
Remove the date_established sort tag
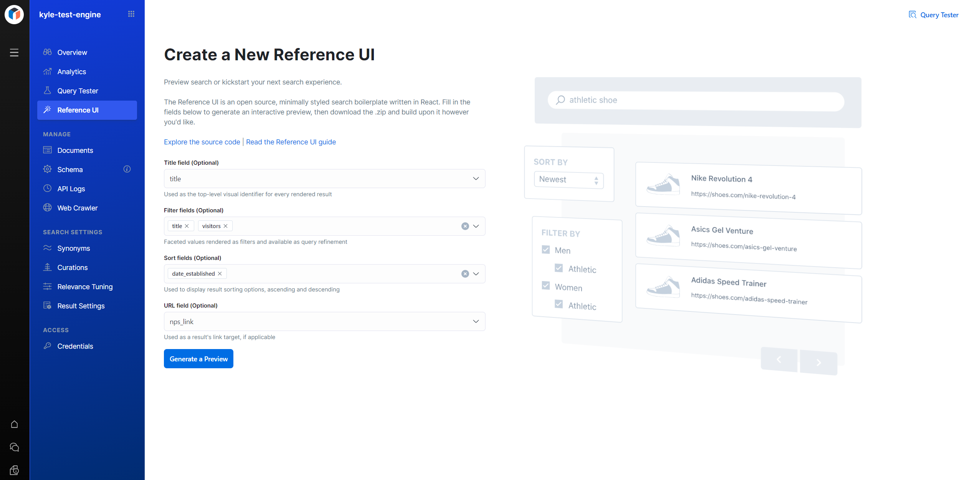pyautogui.click(x=220, y=274)
